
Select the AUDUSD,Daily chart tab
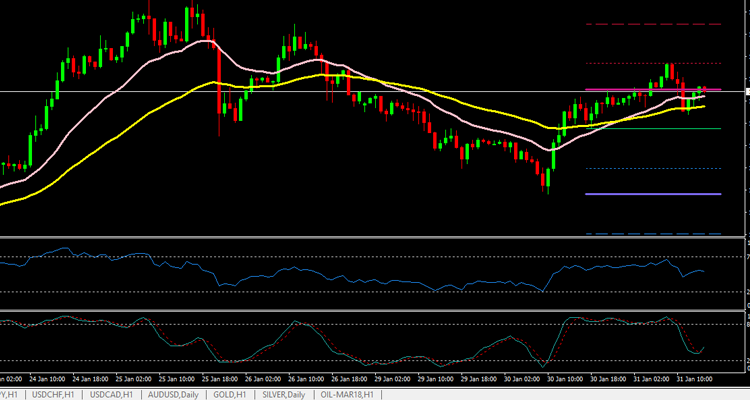(173, 395)
